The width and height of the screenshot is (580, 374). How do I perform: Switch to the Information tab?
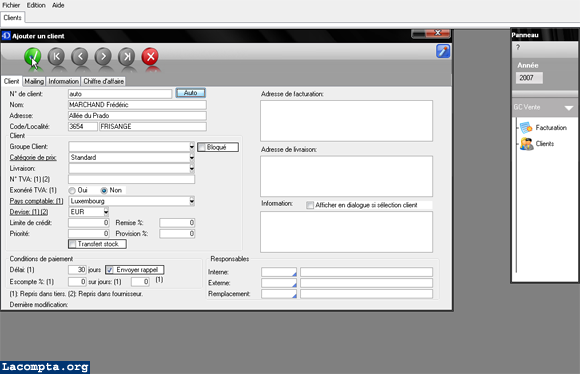coord(64,81)
